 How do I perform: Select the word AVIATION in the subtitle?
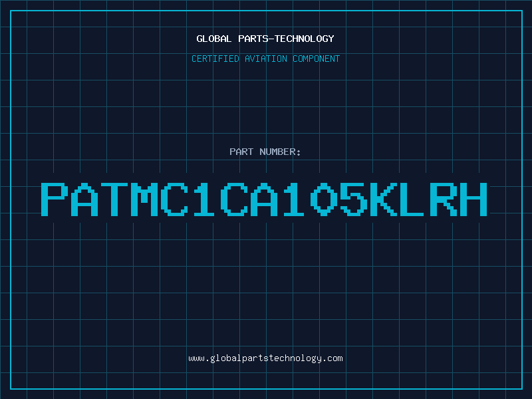(266, 59)
